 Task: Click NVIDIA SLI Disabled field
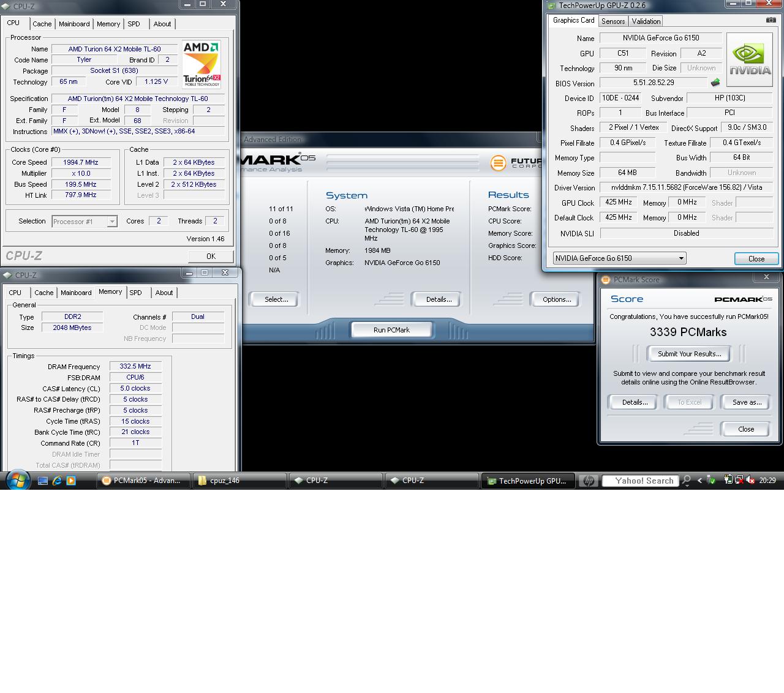pyautogui.click(x=687, y=233)
